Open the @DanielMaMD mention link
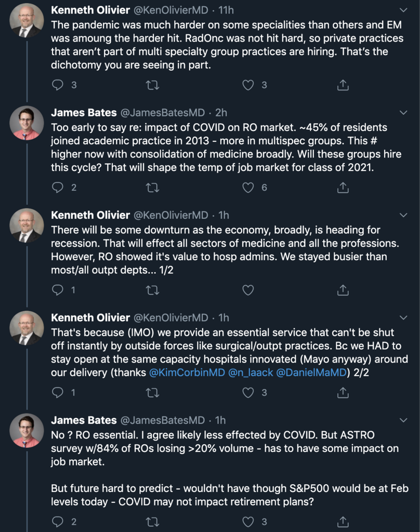Viewport: 420px width, 532px height. click(x=311, y=373)
